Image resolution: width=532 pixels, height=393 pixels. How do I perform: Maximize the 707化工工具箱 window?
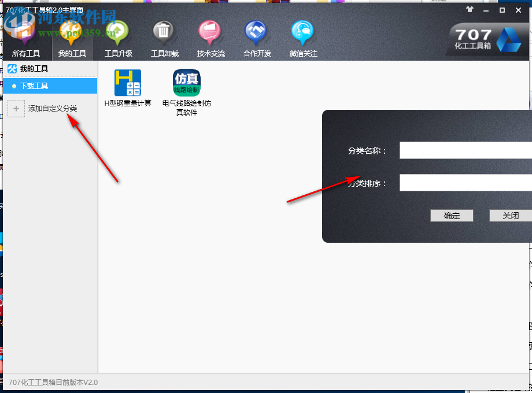[502, 10]
